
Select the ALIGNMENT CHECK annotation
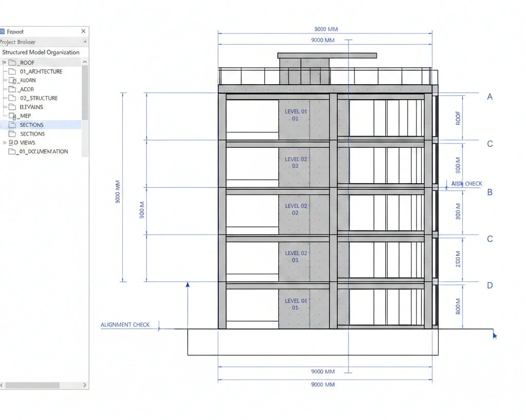coord(125,325)
